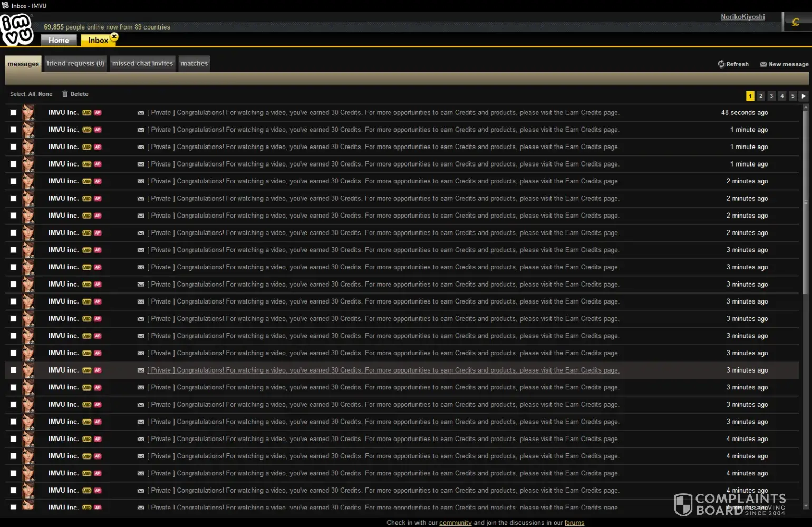Click avatar thumbnail of the 48 seconds ago message
Screen dimensions: 812x527
click(x=28, y=112)
